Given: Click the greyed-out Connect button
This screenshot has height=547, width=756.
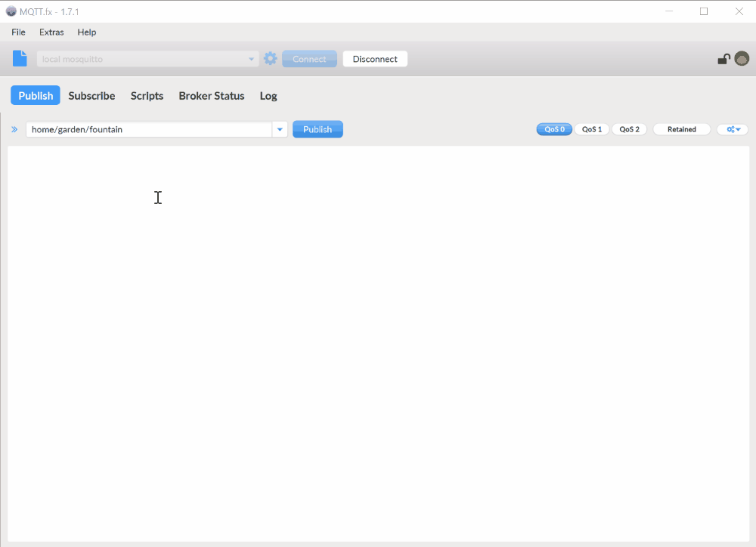Looking at the screenshot, I should click(x=309, y=59).
